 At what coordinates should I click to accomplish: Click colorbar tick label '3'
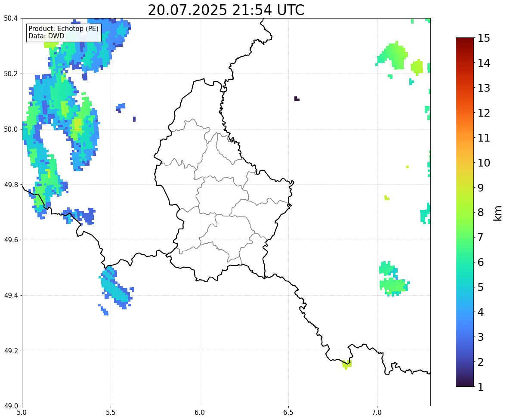(x=481, y=337)
